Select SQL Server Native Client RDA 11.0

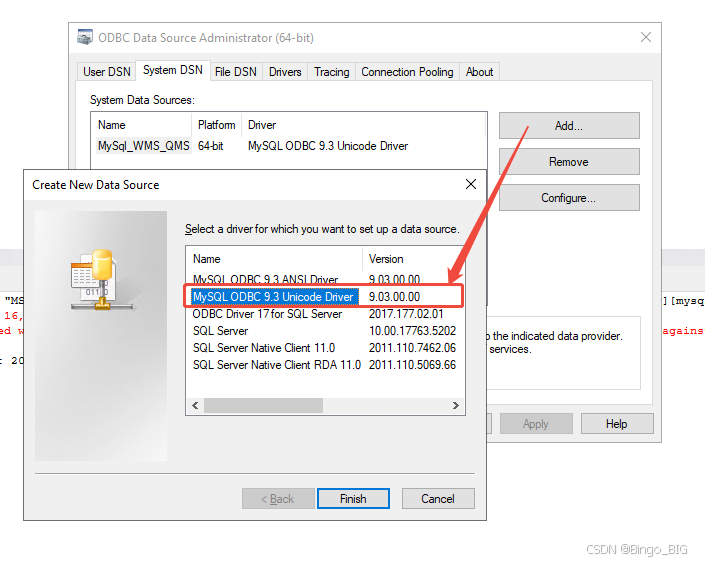[277, 365]
